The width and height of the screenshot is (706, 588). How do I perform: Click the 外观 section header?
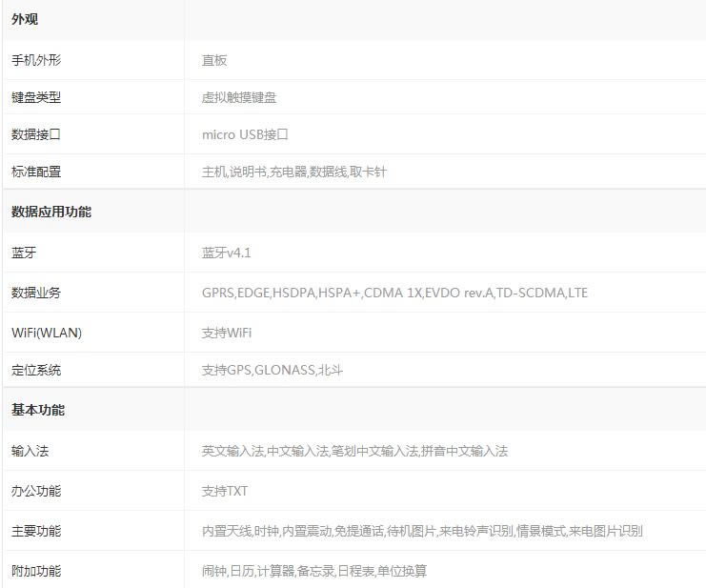pos(25,20)
